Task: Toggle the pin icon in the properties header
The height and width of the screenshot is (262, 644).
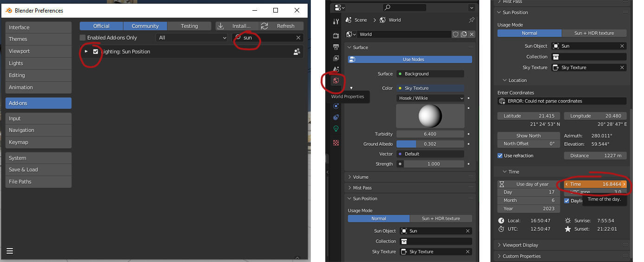Action: [471, 20]
